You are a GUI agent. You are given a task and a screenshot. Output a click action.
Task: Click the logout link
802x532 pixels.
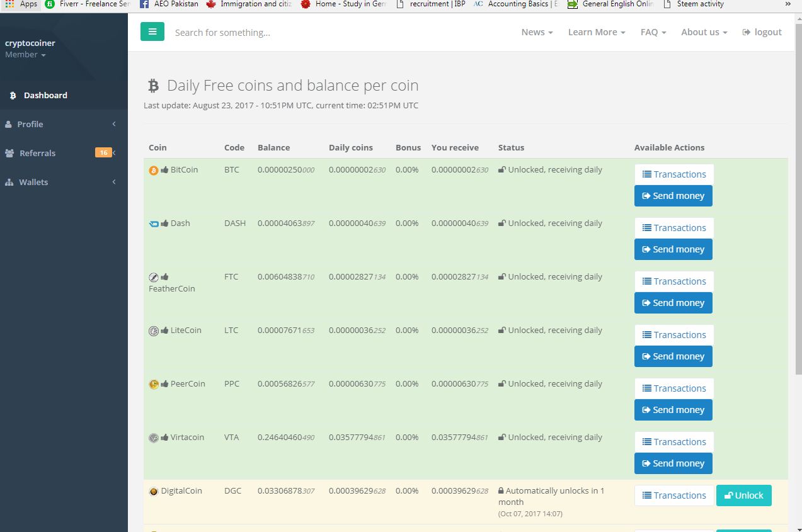[x=762, y=32]
